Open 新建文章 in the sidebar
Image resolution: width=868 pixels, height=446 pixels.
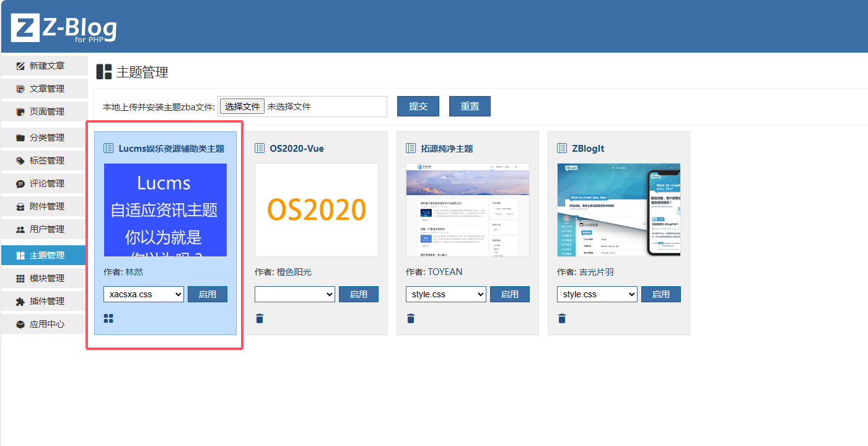45,66
